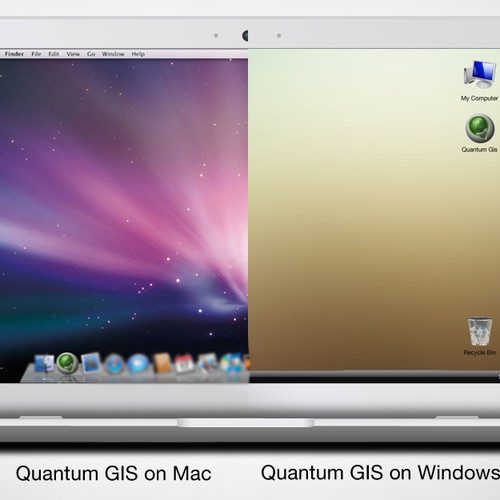Launch Quantum GIS from the Mac dock

coord(67,363)
